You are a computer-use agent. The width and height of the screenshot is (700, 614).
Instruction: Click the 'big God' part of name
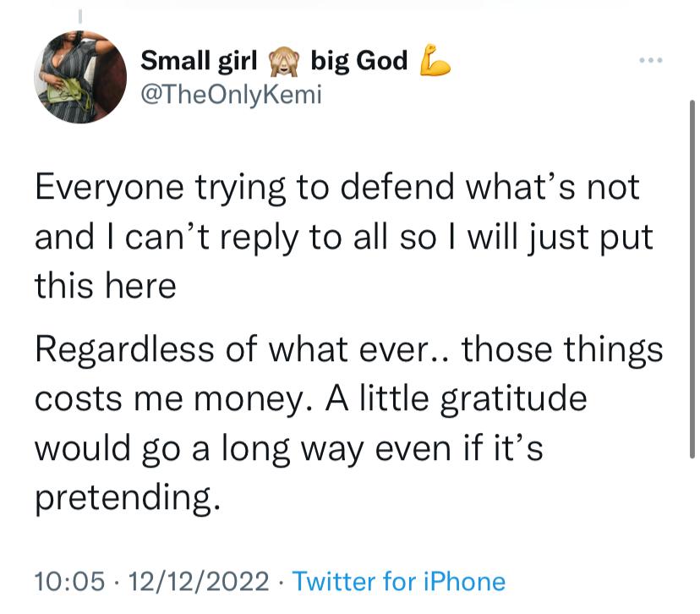359,61
